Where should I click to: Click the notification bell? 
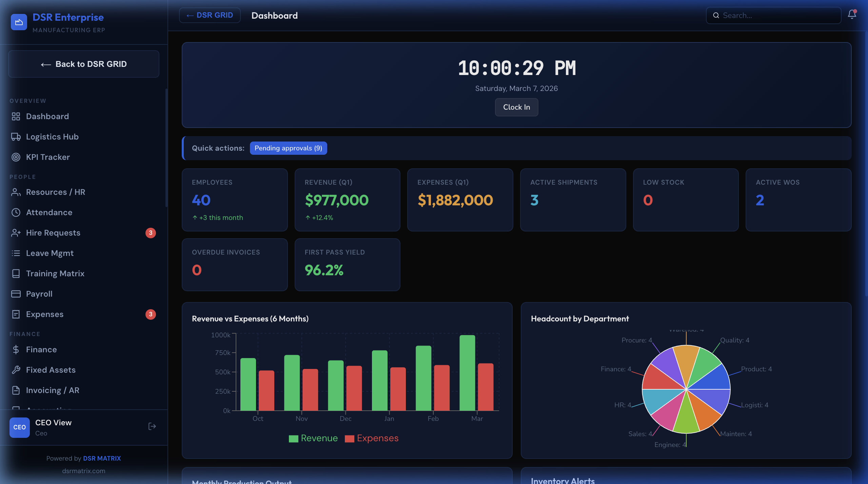(x=852, y=15)
